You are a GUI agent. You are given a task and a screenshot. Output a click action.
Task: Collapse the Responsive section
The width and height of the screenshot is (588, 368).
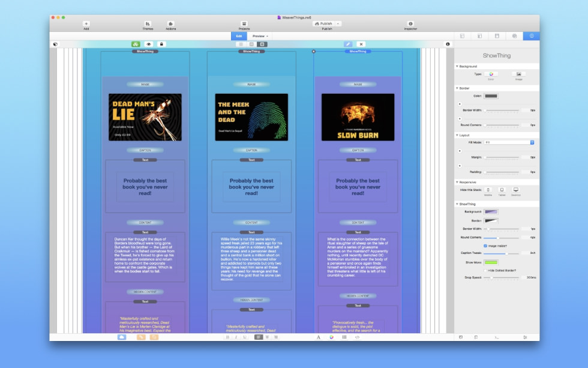pos(457,182)
